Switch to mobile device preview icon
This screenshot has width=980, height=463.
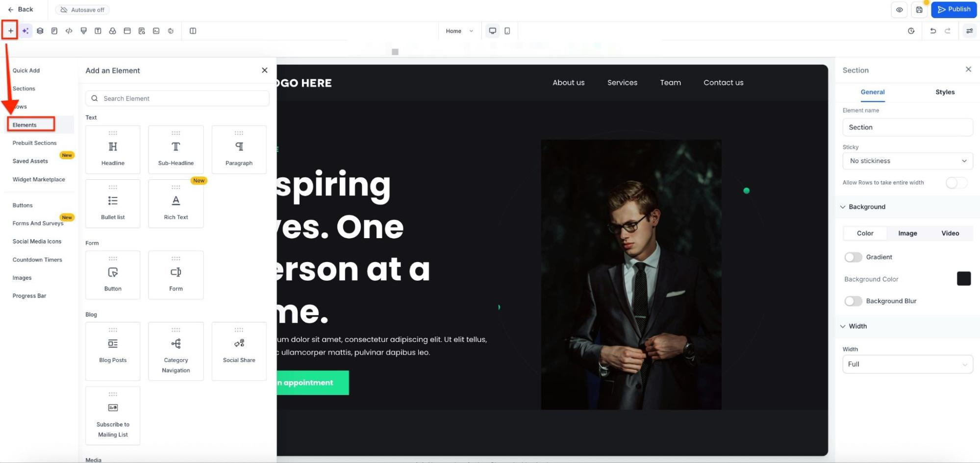(507, 31)
